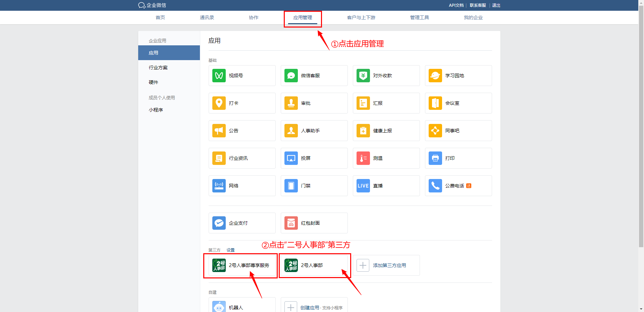Click the plus icon for 添加第三方应用
The height and width of the screenshot is (312, 644).
pos(363,265)
